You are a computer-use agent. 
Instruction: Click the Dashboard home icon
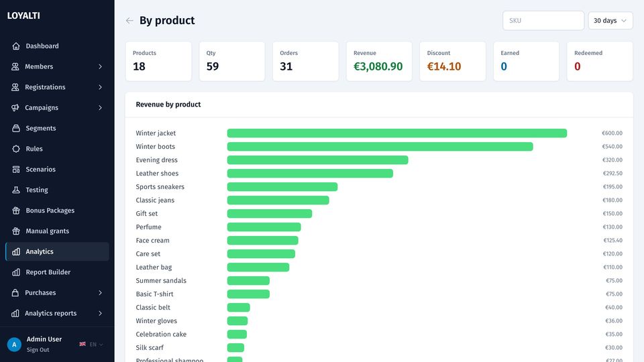tap(16, 46)
